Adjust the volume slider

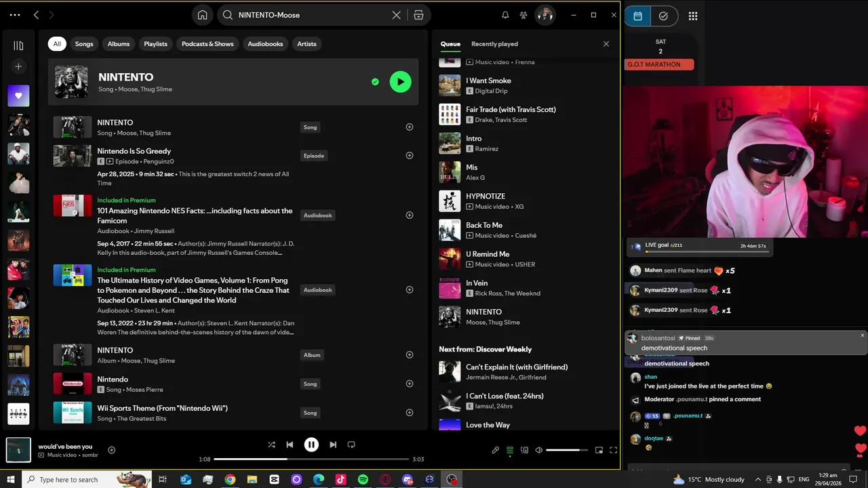pyautogui.click(x=567, y=450)
